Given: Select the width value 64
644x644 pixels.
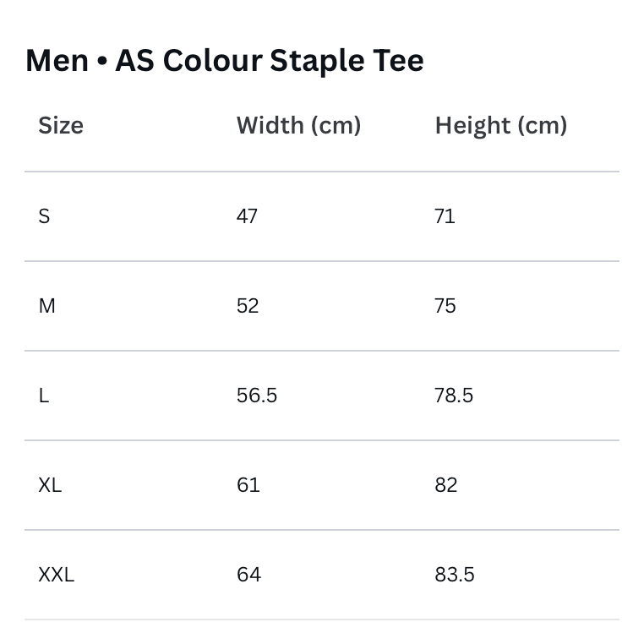Looking at the screenshot, I should coord(248,575).
